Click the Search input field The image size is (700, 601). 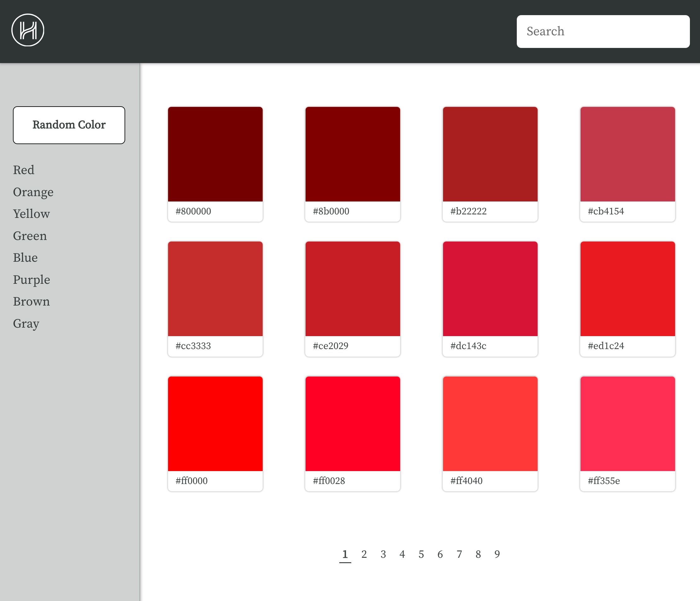point(603,32)
